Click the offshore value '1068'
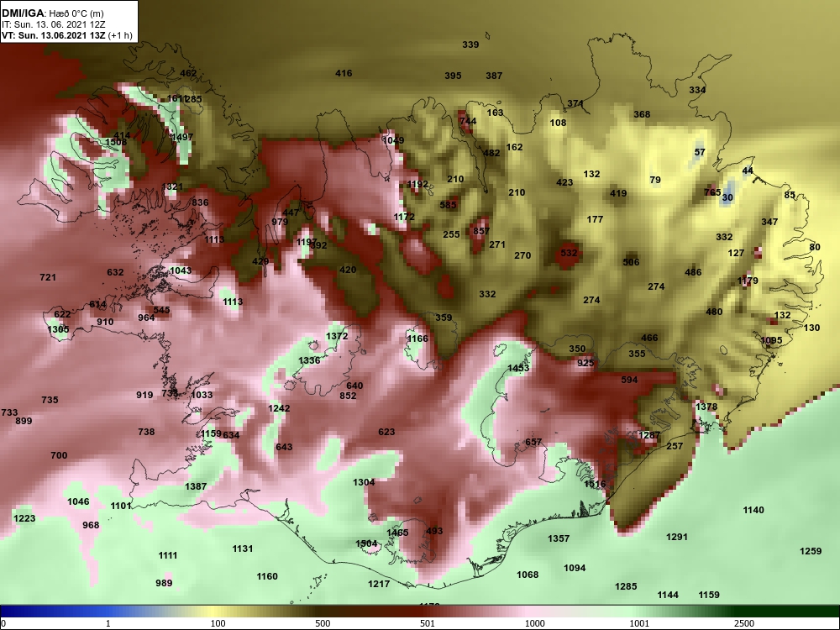The width and height of the screenshot is (840, 630). pos(528,575)
